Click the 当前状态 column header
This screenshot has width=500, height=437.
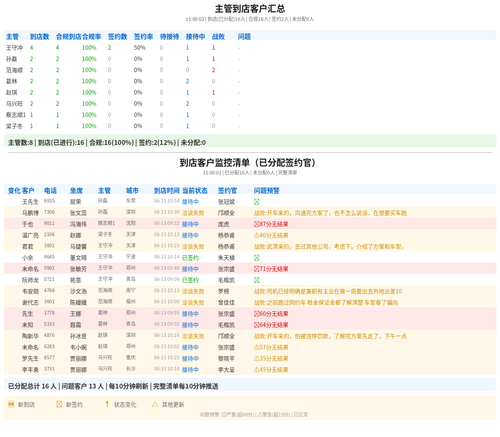[195, 191]
